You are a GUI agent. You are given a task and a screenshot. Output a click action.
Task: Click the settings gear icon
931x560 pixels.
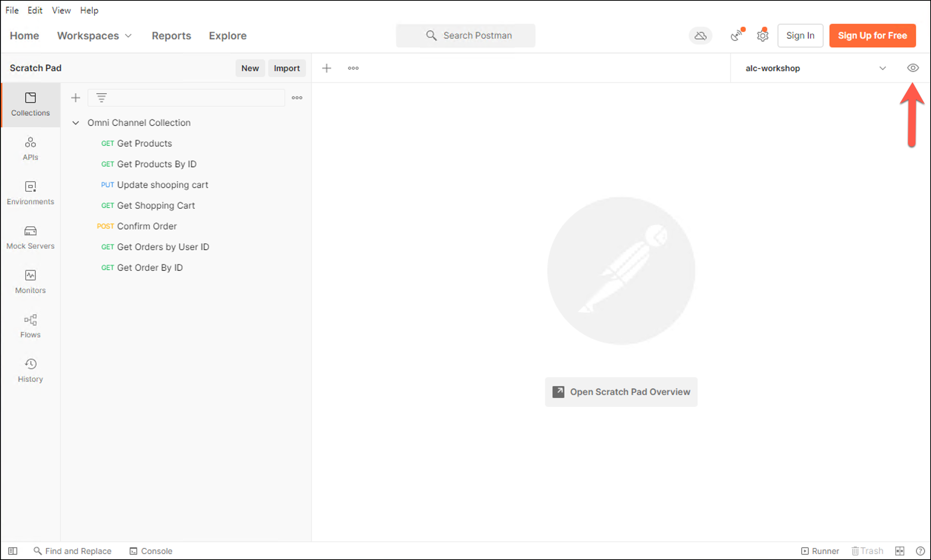762,36
